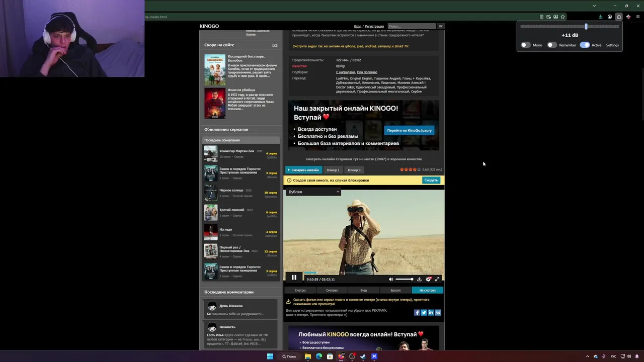Open player quality settings gear
The height and width of the screenshot is (362, 644).
[x=428, y=279]
